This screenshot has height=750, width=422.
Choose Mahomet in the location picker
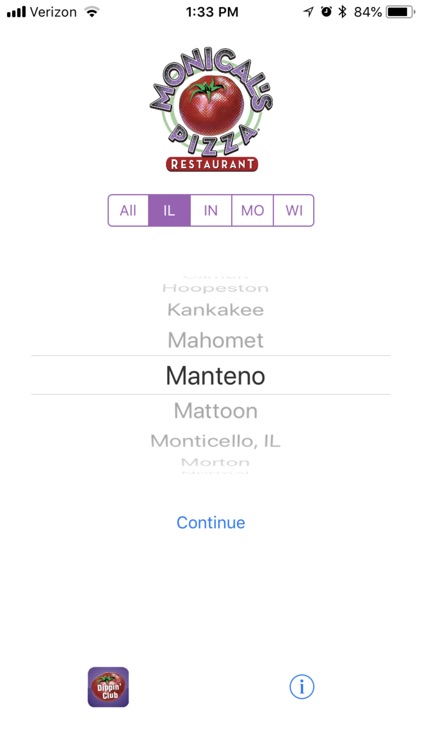(x=216, y=340)
